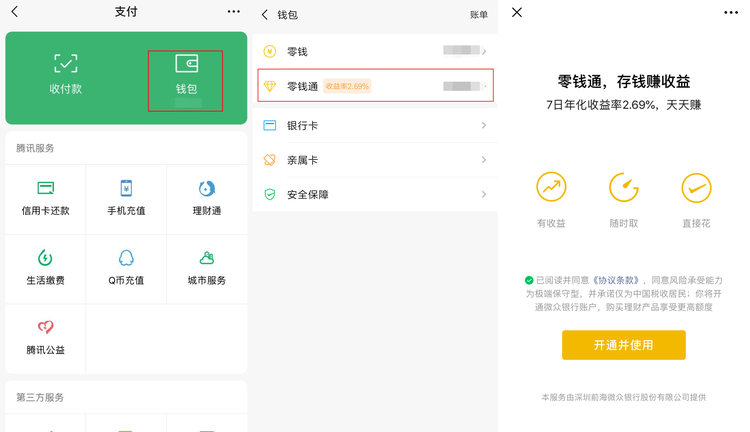
Task: Open the 零钱 balance row
Action: 375,51
